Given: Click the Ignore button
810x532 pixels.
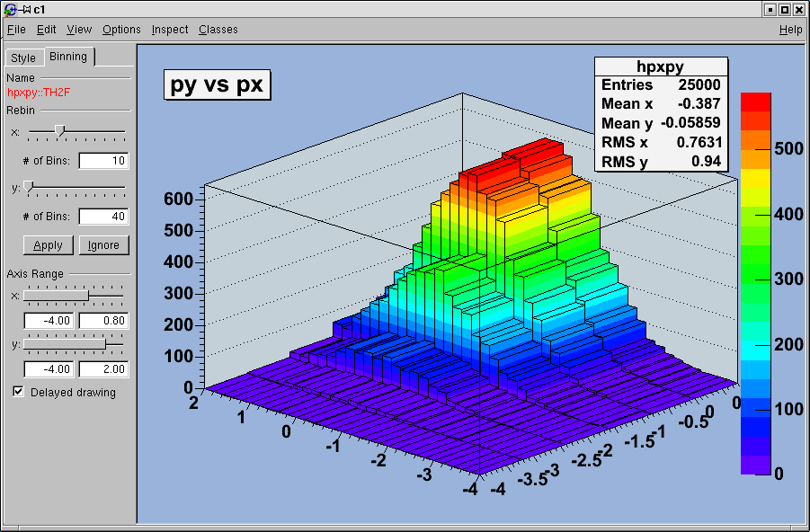Looking at the screenshot, I should [x=103, y=245].
